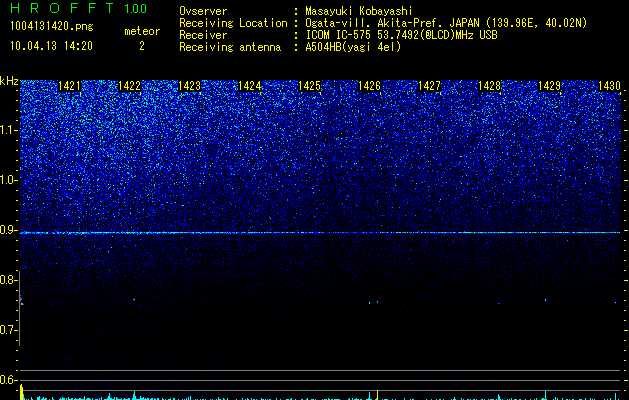
Task: Click the 1.1 kHz axis label
Action: point(8,130)
